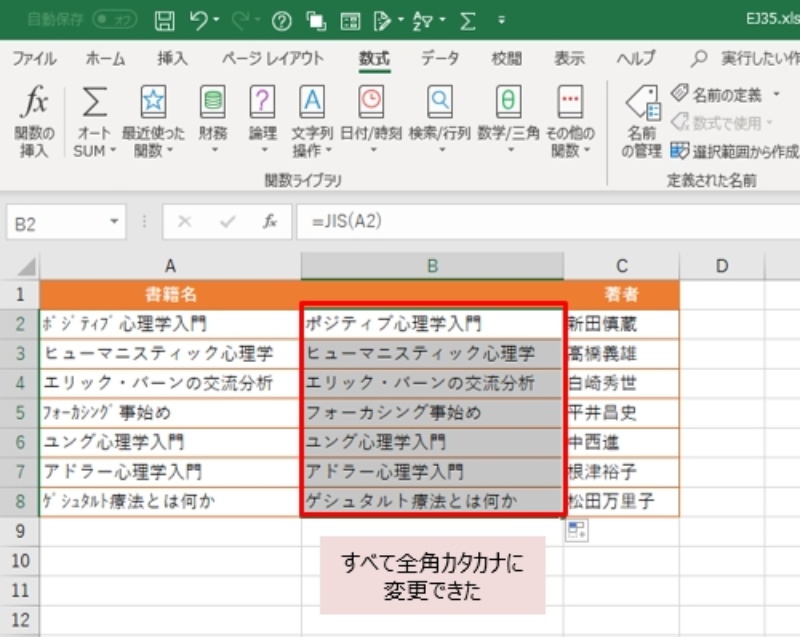This screenshot has width=800, height=637.
Task: Click the Save icon in title bar
Action: tap(166, 19)
